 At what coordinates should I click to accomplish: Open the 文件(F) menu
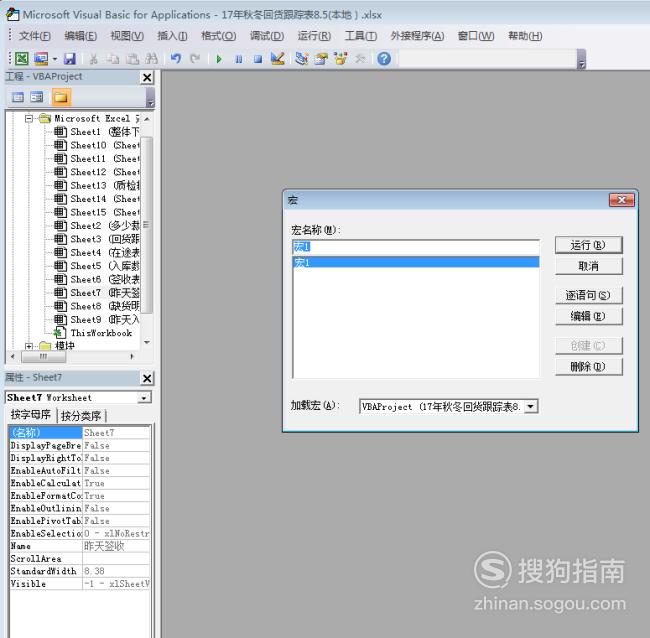pos(35,36)
